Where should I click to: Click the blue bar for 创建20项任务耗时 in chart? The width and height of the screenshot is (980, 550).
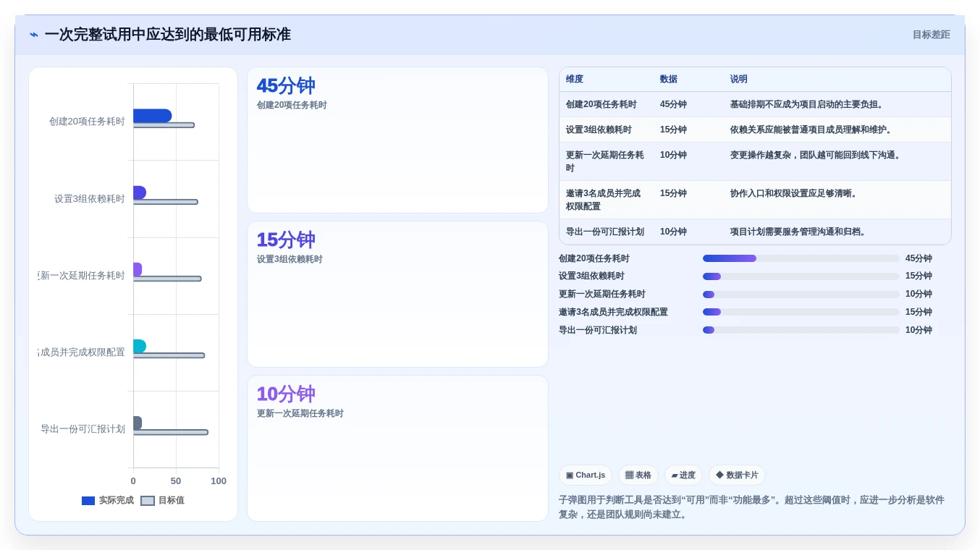152,116
